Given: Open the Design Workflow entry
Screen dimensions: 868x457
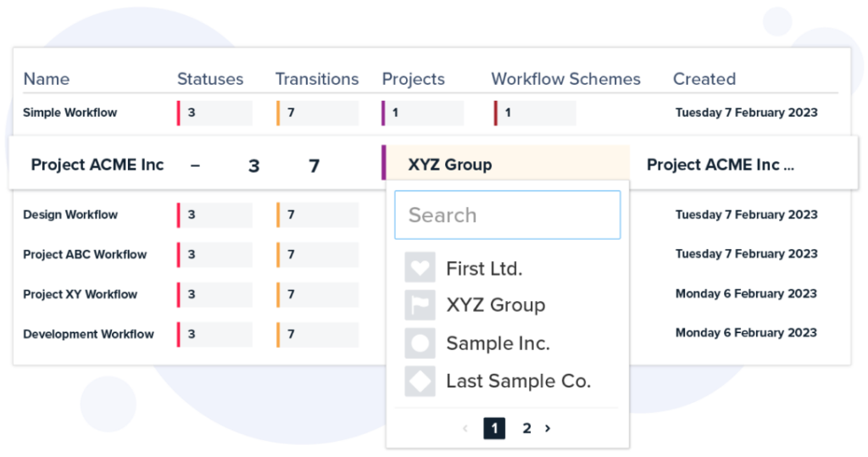Looking at the screenshot, I should coord(70,215).
